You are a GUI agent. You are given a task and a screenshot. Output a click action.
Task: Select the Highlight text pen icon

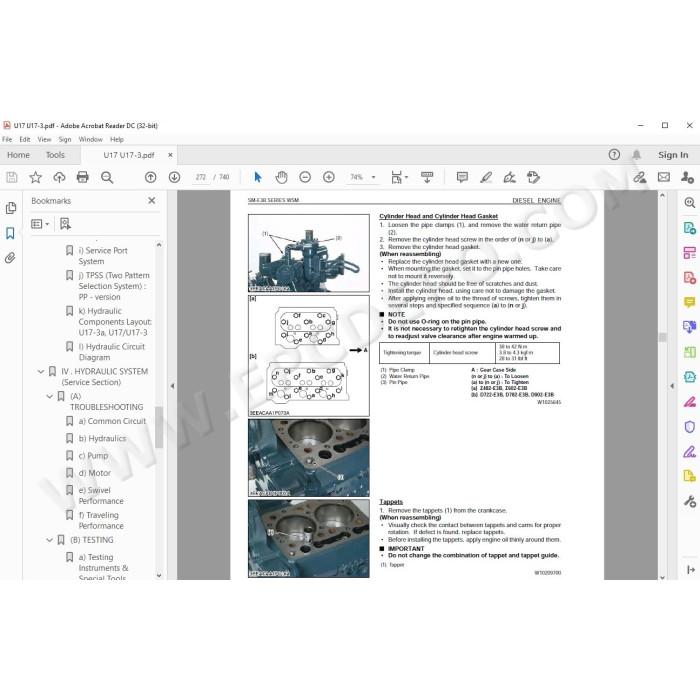pos(486,177)
